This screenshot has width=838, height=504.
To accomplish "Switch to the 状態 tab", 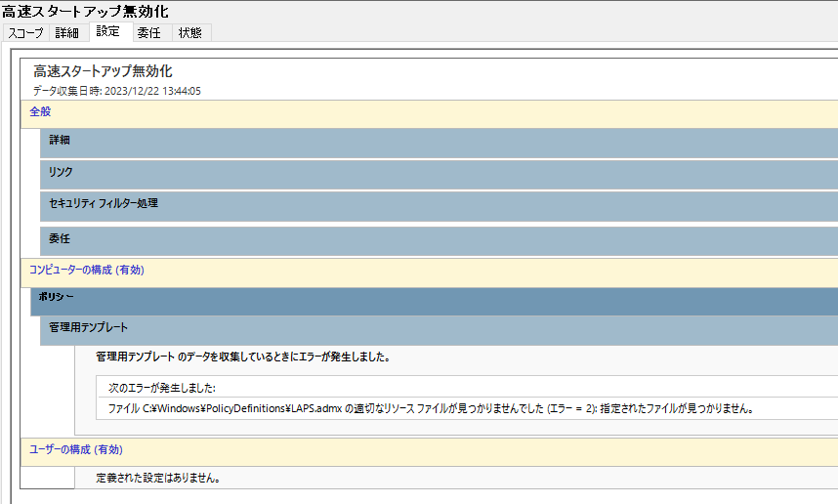I will coord(190,32).
